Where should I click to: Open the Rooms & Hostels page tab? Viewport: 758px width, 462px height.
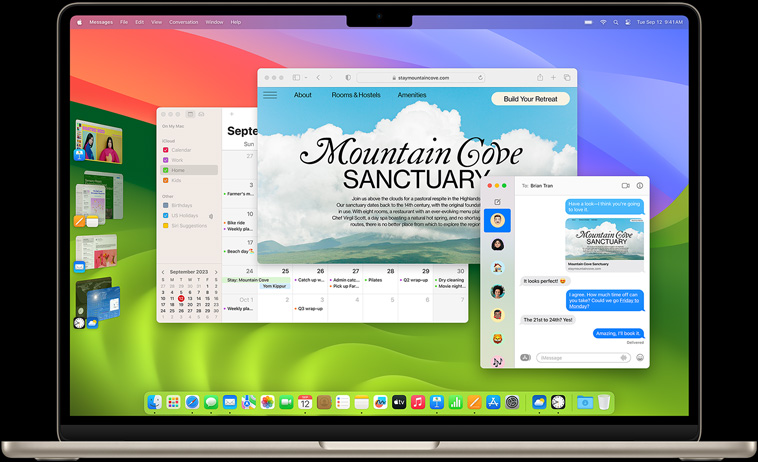(356, 95)
